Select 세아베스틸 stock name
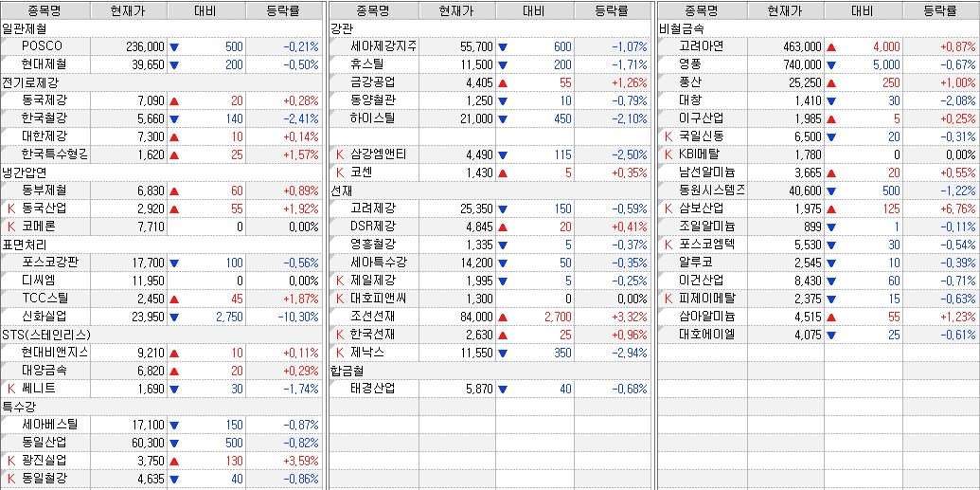The width and height of the screenshot is (980, 490). click(49, 425)
